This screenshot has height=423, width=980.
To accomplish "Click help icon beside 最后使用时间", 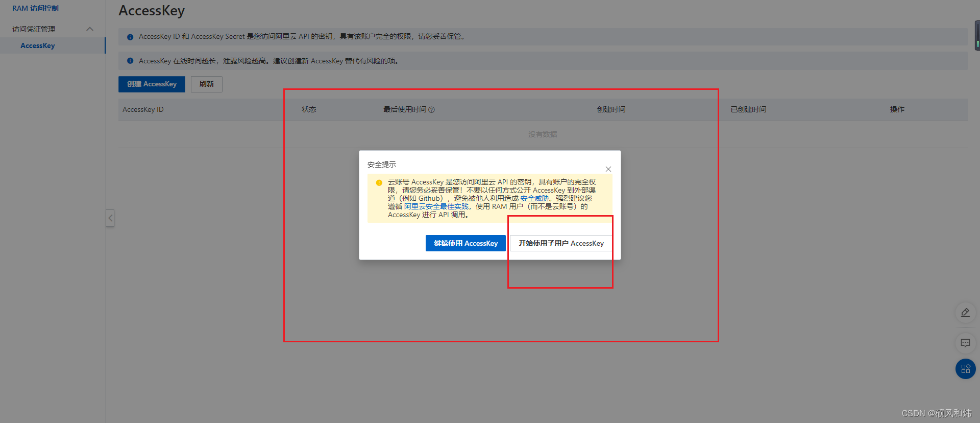I will (x=431, y=110).
